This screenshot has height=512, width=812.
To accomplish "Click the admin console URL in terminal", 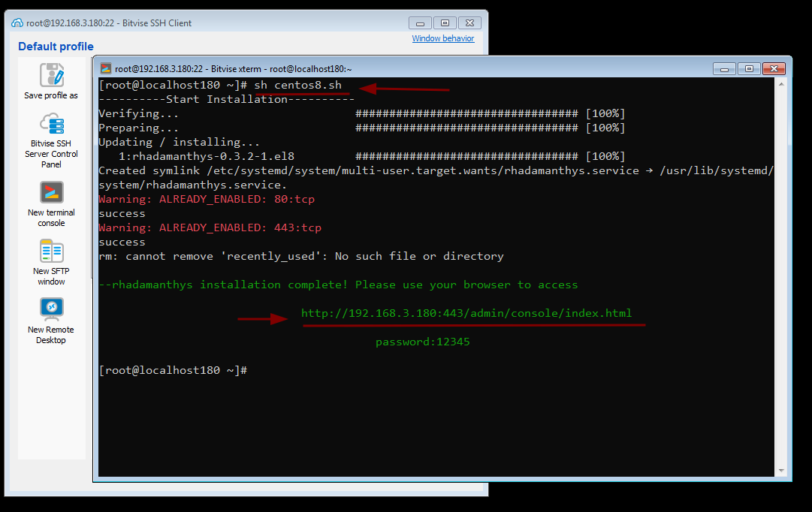I will 466,313.
